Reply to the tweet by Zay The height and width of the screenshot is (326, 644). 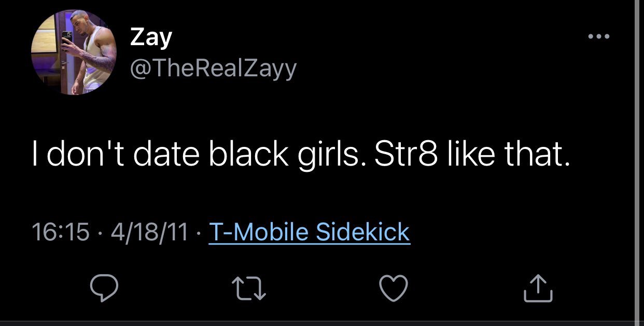coord(105,289)
